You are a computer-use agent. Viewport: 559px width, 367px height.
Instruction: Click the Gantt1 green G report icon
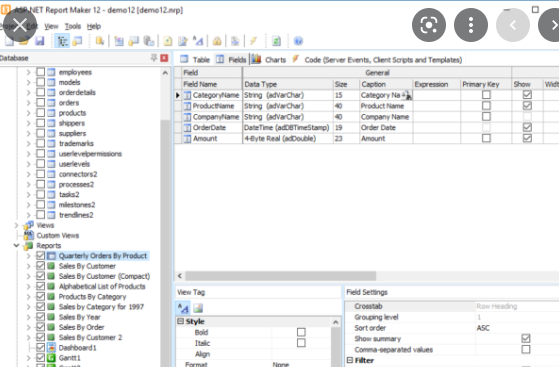51,357
